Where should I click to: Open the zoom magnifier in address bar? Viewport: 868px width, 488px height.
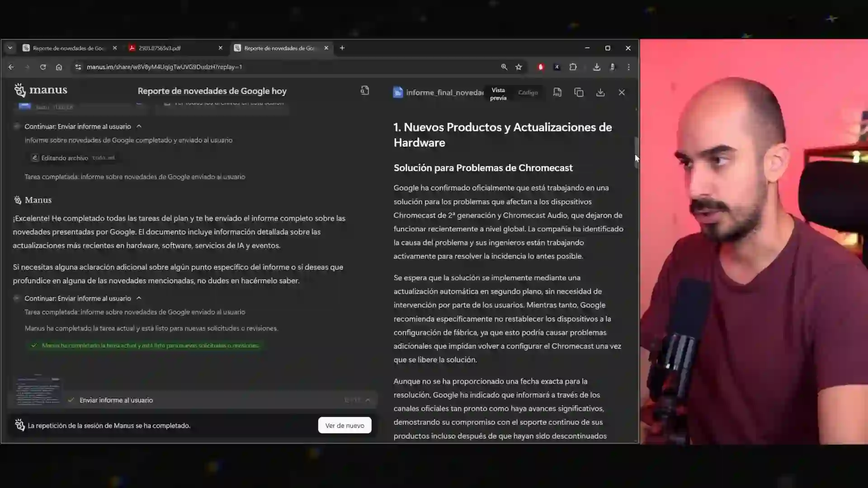504,67
